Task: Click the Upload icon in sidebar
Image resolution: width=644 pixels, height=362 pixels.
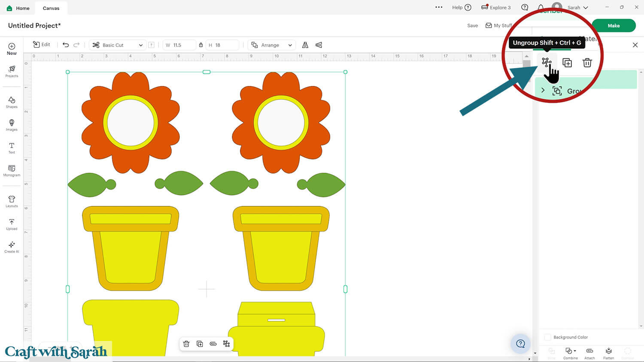Action: 12,224
